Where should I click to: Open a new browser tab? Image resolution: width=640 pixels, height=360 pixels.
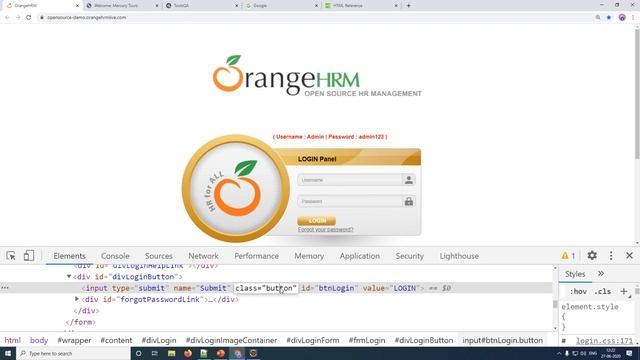[x=409, y=6]
